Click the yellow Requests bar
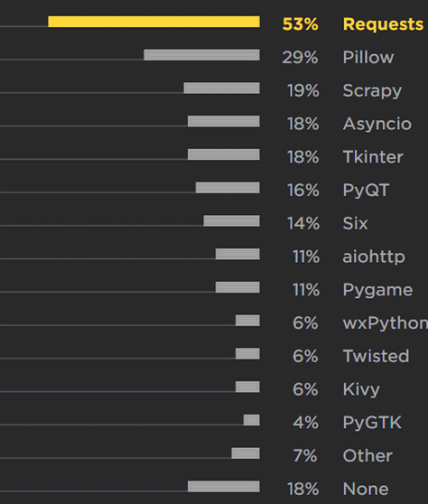This screenshot has height=504, width=428. [x=154, y=22]
